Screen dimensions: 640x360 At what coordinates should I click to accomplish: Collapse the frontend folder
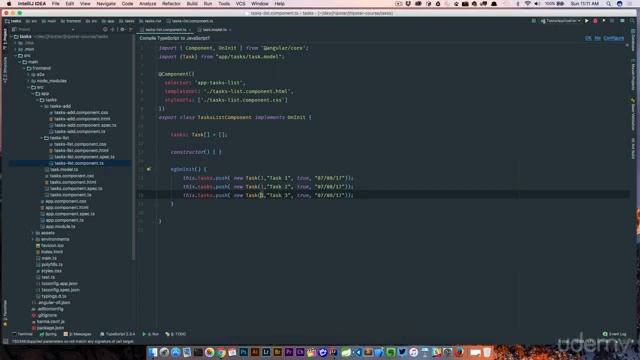(24, 68)
